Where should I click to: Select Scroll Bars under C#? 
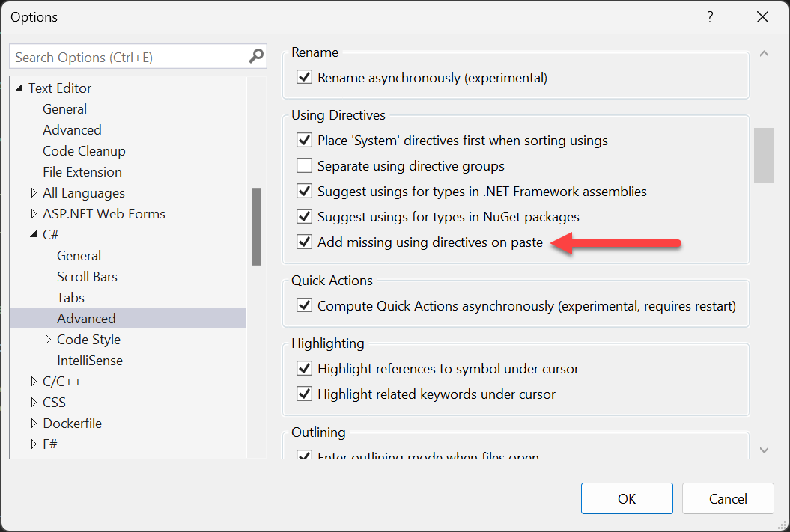point(87,277)
